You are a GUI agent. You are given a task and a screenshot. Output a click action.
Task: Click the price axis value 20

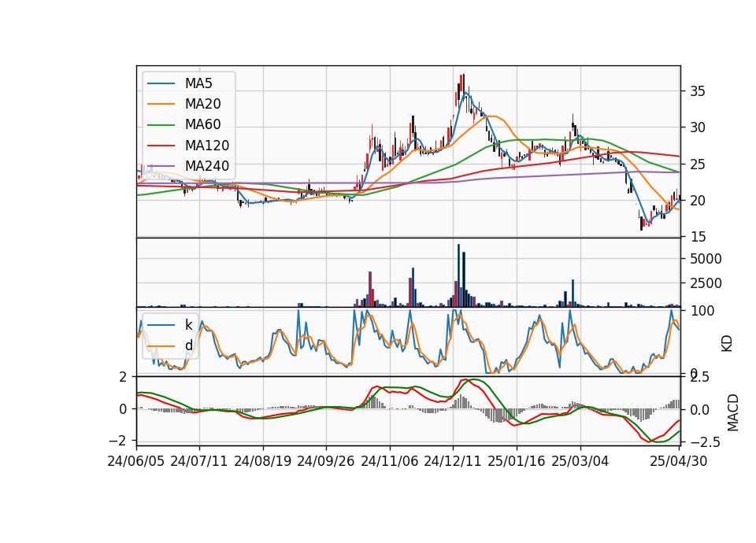click(698, 201)
